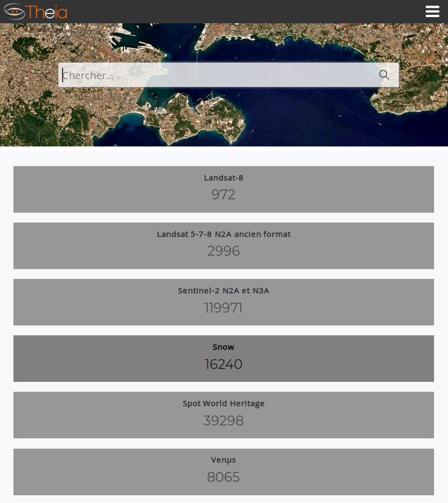Select the Spot World Heritage card

pos(223,415)
